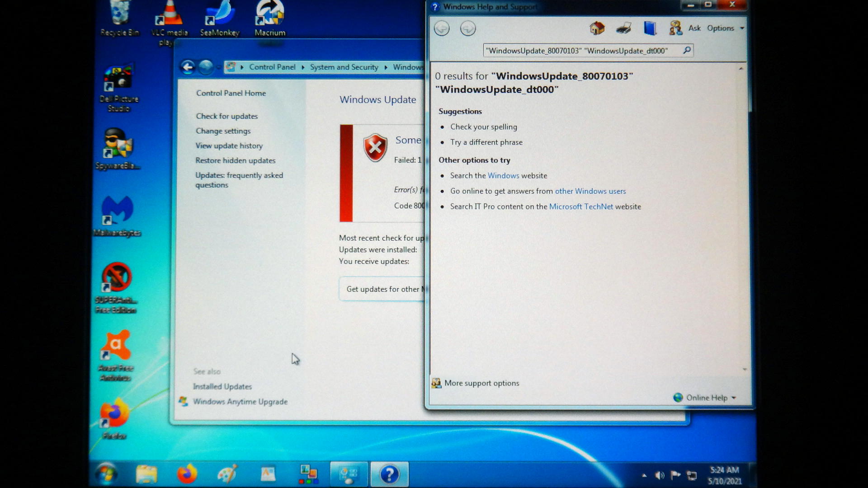Viewport: 868px width, 488px height.
Task: Click Get updates for other products box
Action: [382, 289]
